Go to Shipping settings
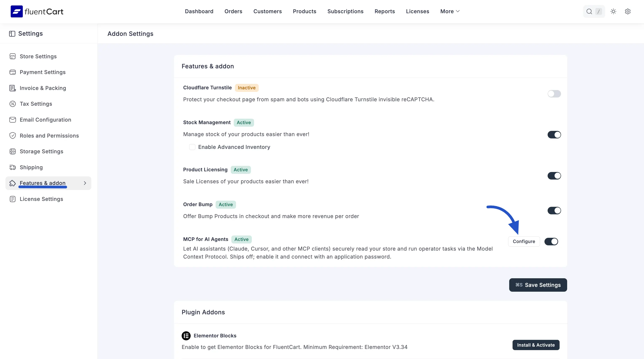 point(31,167)
